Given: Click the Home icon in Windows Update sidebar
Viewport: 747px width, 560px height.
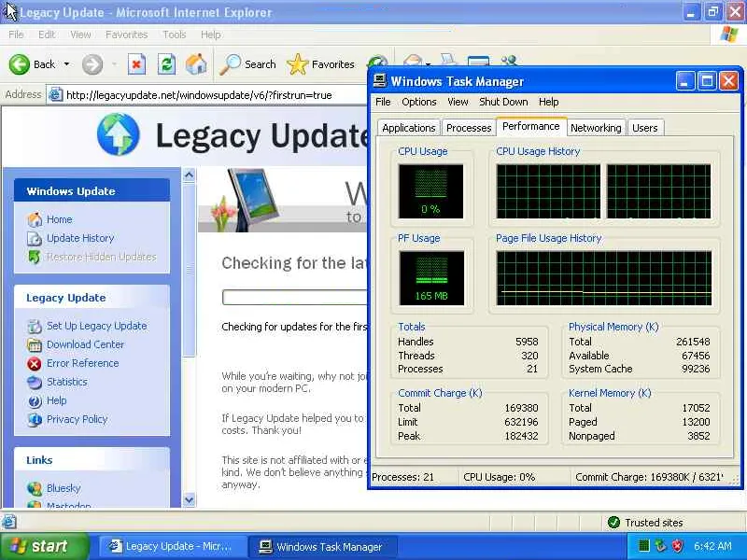Looking at the screenshot, I should (x=35, y=219).
